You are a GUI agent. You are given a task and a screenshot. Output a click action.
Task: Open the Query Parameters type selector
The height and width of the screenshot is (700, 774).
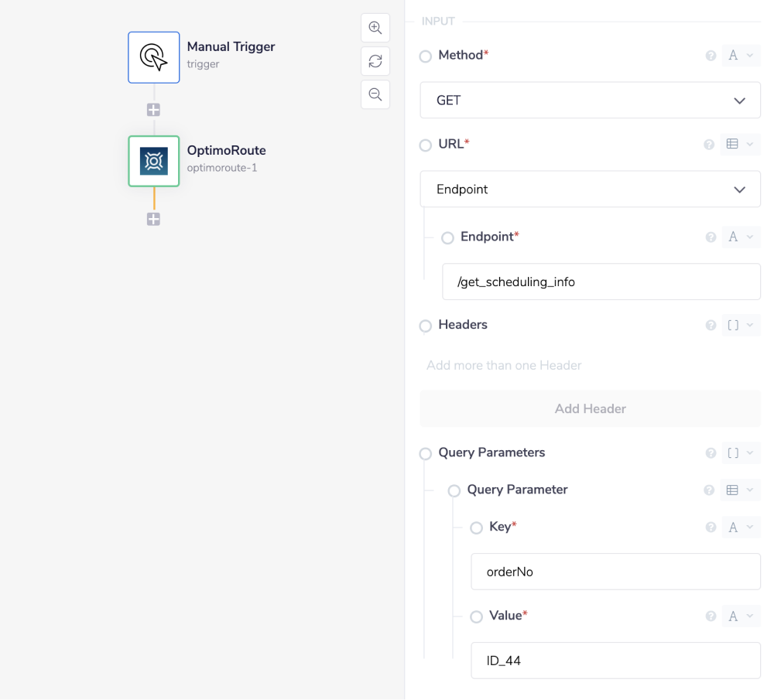(x=740, y=453)
